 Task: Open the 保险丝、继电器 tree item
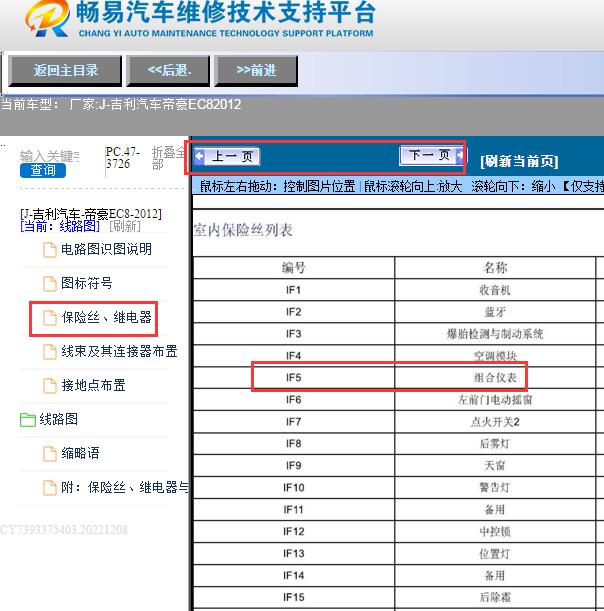coord(106,317)
